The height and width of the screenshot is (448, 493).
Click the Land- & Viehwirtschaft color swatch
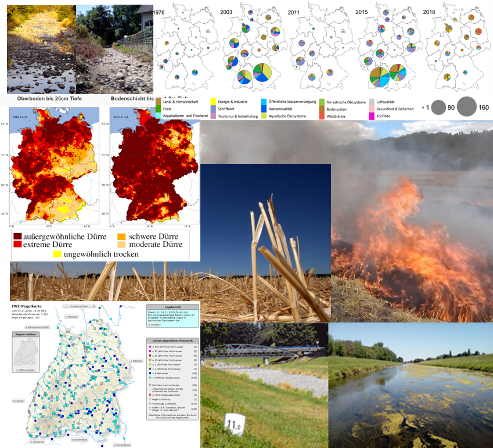click(x=158, y=102)
